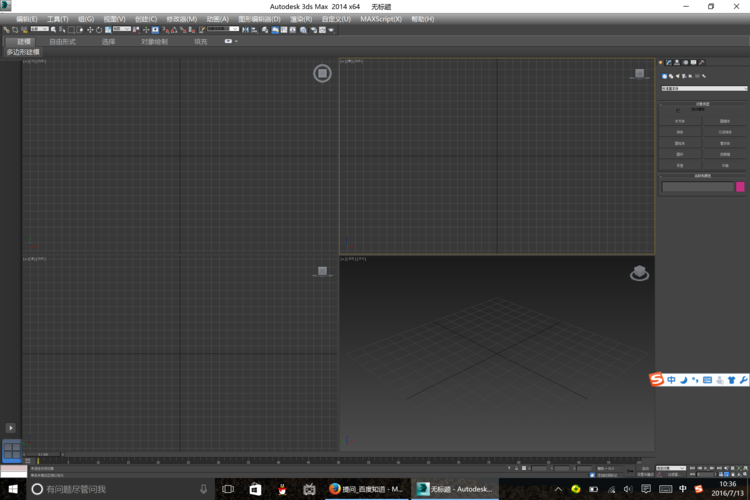This screenshot has width=750, height=500.
Task: Select the Lights category icon
Action: [677, 76]
